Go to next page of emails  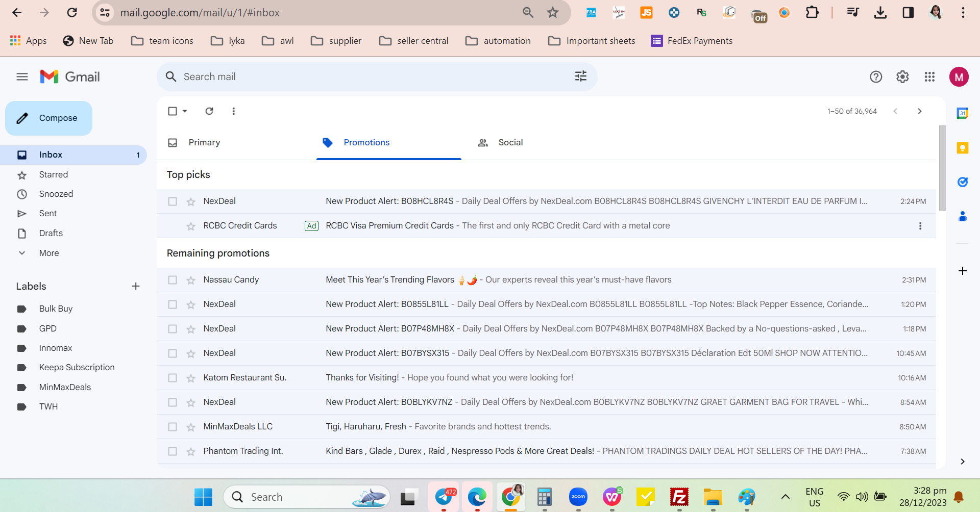tap(920, 111)
